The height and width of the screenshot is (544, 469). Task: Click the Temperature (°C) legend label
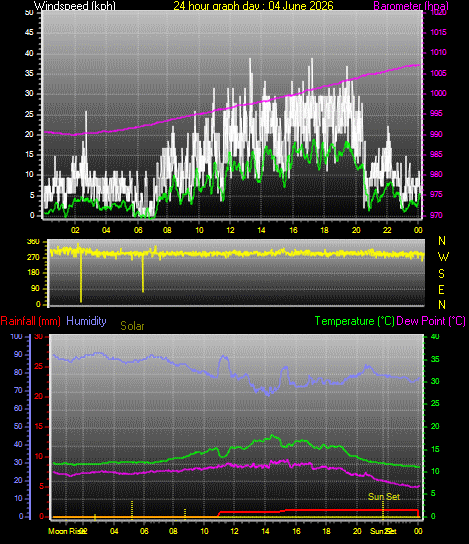point(355,321)
